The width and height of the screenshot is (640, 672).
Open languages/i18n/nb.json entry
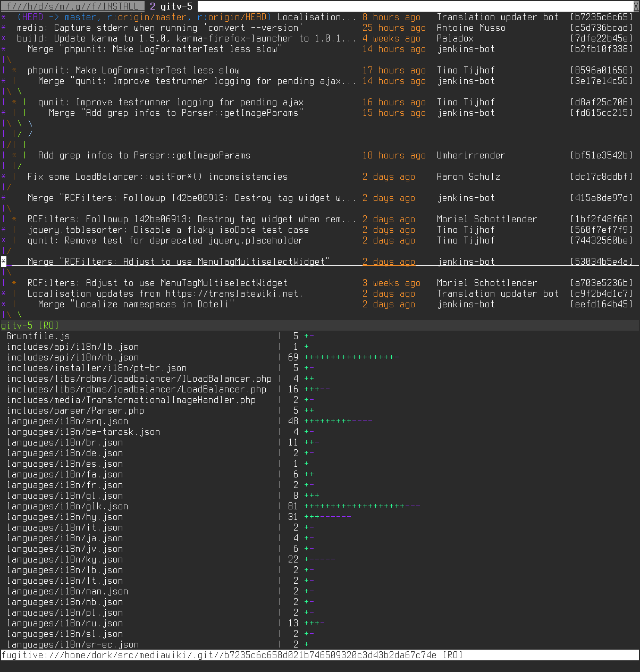coord(65,602)
